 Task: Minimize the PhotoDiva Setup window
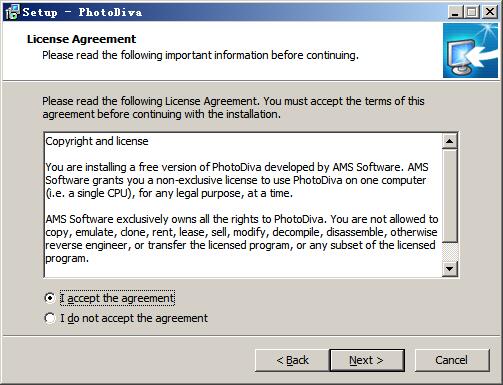click(455, 12)
